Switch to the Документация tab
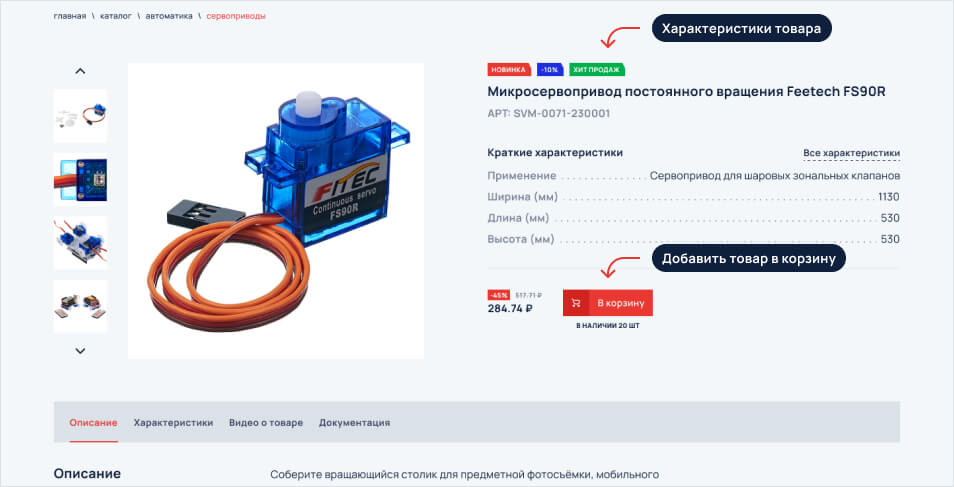Viewport: 954px width, 487px height. 354,422
